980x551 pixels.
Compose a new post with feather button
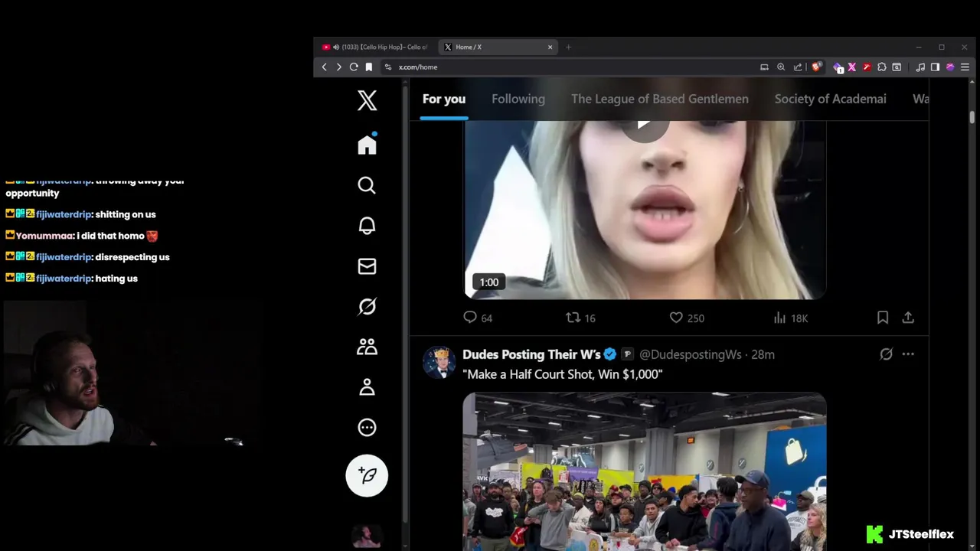click(x=367, y=475)
